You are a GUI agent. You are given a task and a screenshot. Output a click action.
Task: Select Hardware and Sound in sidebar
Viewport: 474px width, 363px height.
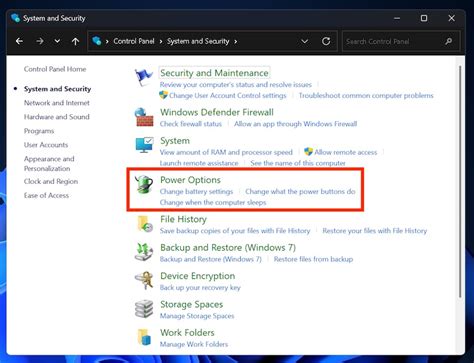click(x=57, y=117)
